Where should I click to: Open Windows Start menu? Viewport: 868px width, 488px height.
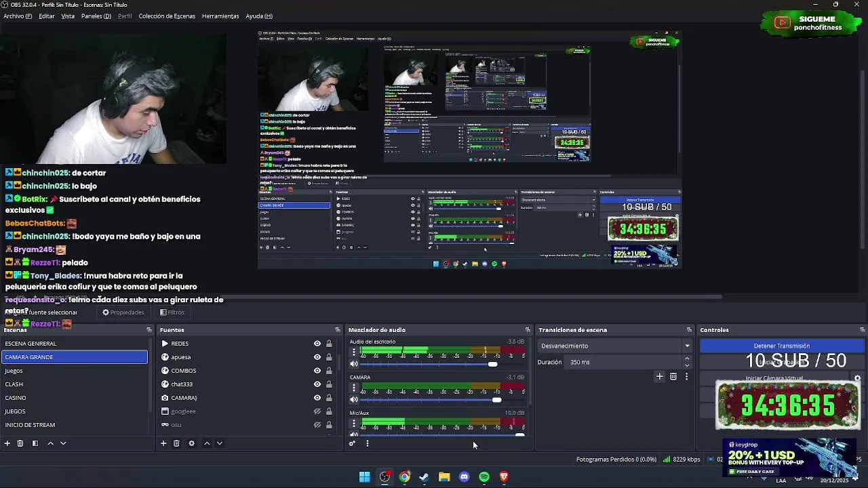tap(365, 477)
